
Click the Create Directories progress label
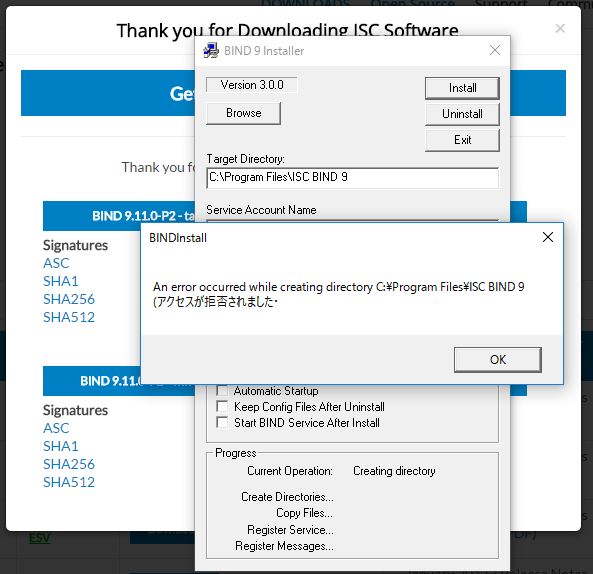(287, 497)
